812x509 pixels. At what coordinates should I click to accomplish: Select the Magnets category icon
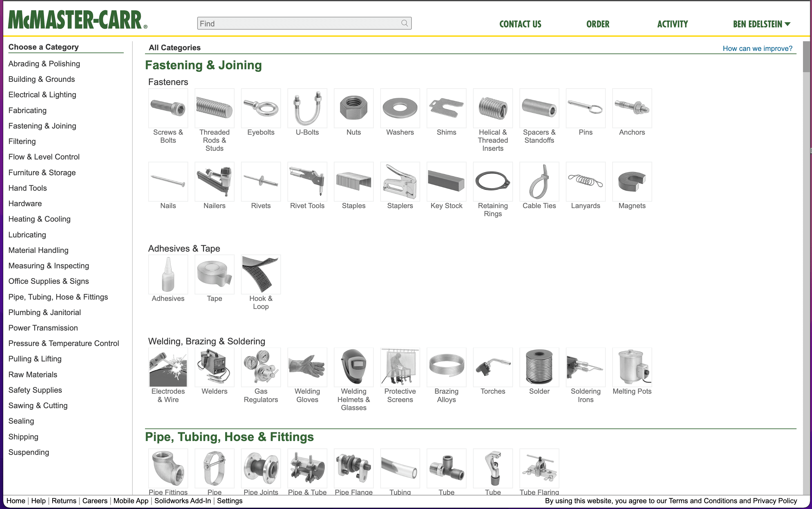632,181
